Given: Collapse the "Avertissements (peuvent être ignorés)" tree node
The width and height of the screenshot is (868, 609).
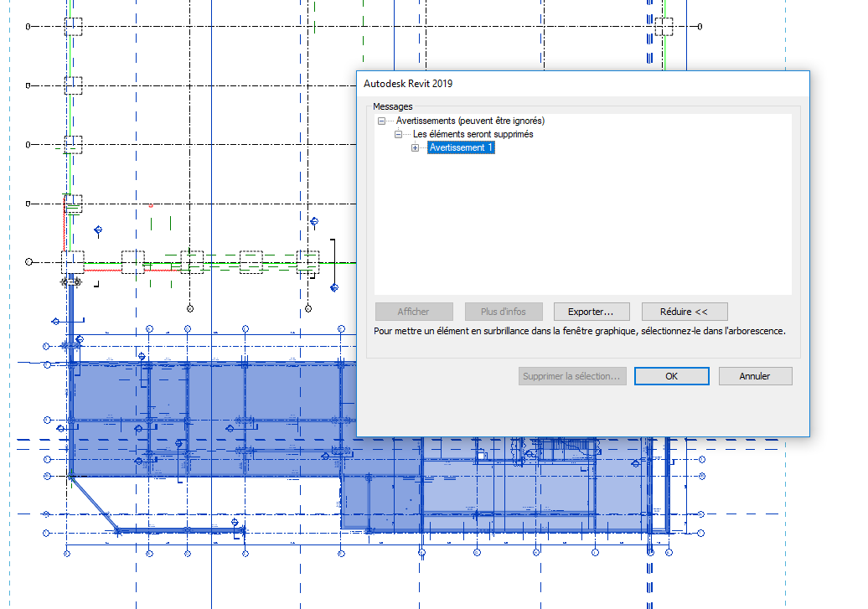Looking at the screenshot, I should coord(382,121).
